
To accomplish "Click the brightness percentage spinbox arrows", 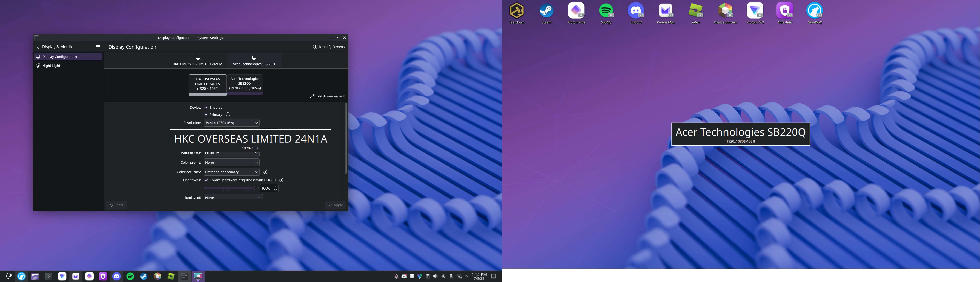I will (x=275, y=188).
